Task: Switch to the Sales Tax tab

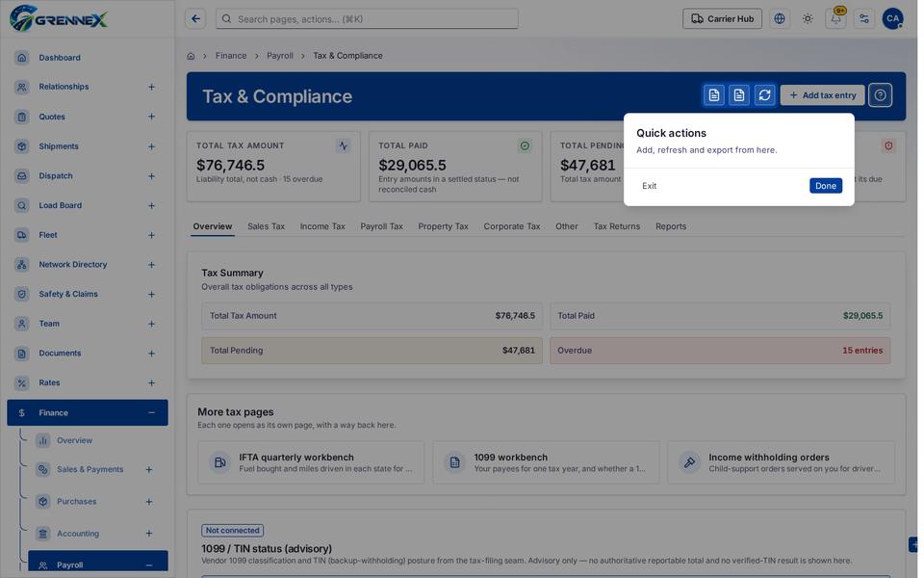Action: click(266, 226)
